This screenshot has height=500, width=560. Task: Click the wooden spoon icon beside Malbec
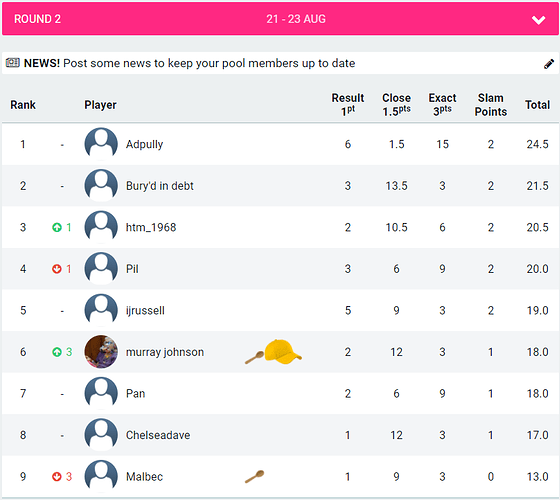(x=254, y=476)
